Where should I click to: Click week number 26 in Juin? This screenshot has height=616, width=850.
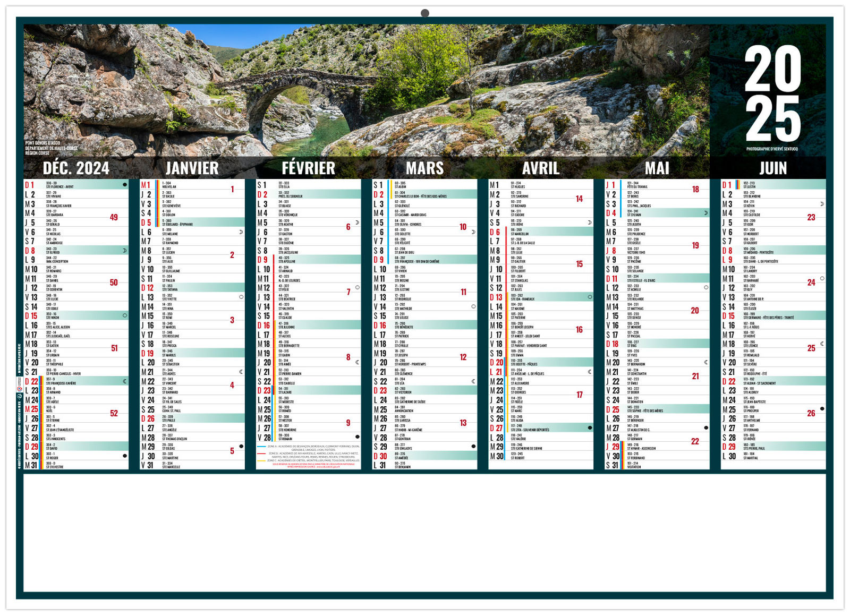point(811,413)
